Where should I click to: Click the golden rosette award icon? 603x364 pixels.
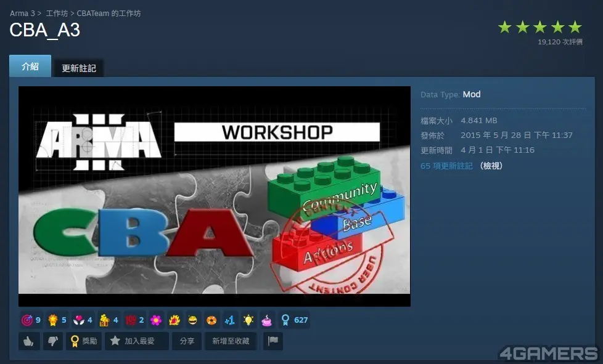point(52,320)
